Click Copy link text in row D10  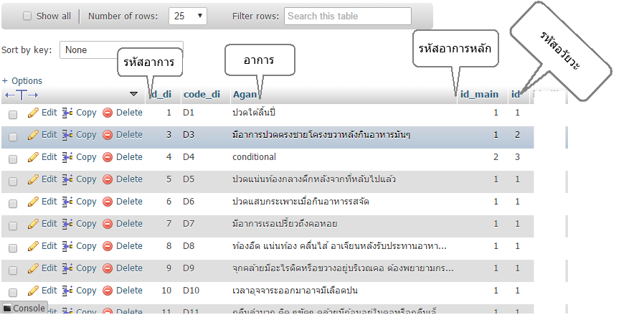[86, 291]
